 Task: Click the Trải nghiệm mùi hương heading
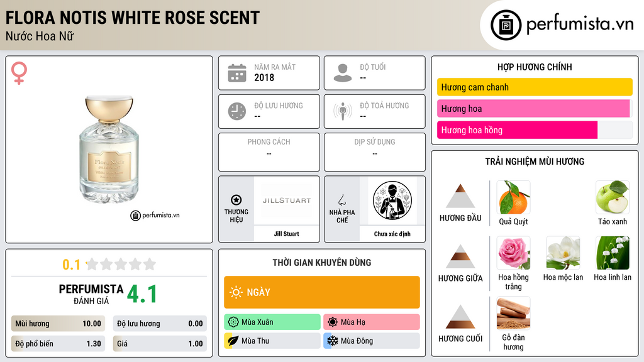coord(535,162)
